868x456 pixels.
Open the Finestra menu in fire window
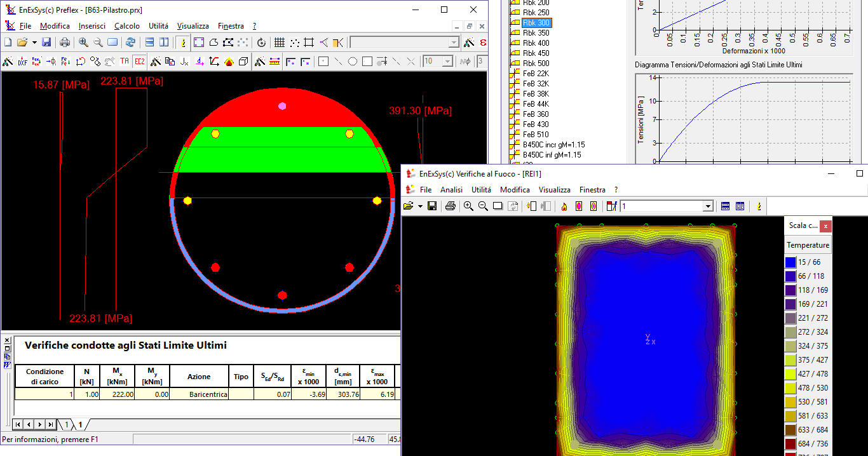click(593, 190)
